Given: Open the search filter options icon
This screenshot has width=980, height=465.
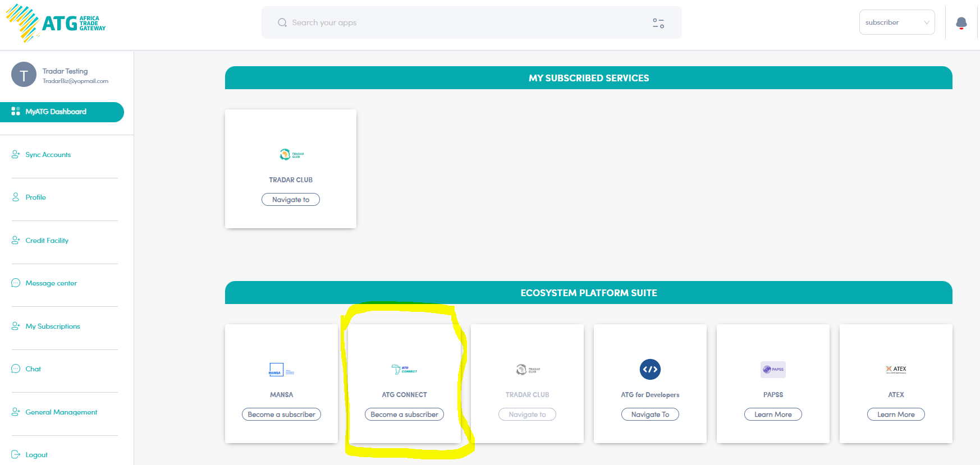Looking at the screenshot, I should click(x=658, y=23).
